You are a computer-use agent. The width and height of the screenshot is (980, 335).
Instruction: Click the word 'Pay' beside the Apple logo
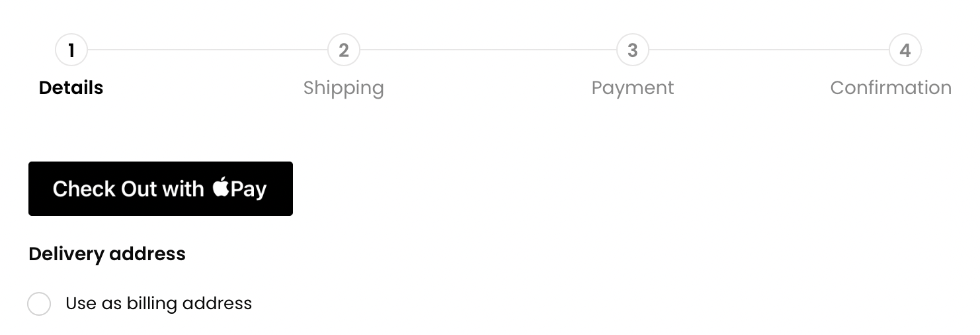pos(249,189)
